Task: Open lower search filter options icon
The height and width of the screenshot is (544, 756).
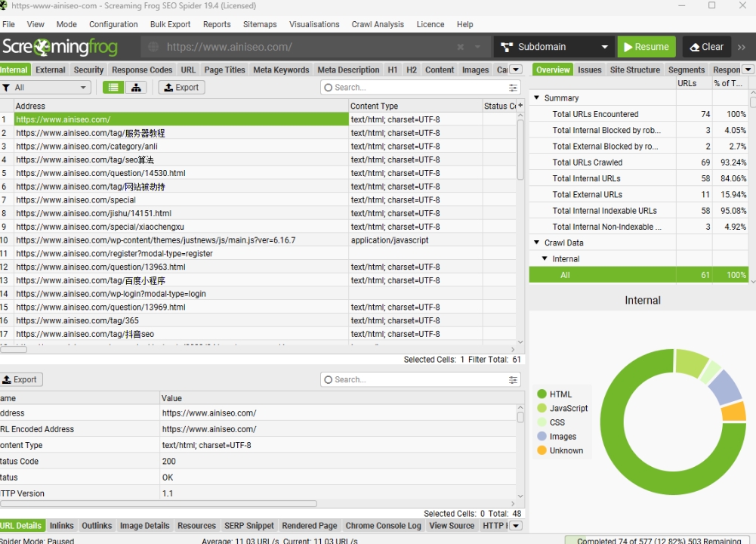Action: [513, 379]
